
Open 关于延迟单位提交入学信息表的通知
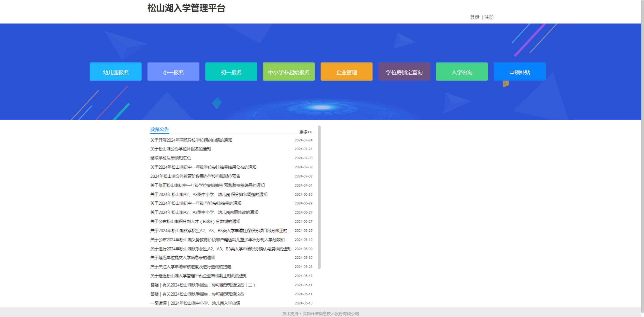182,258
